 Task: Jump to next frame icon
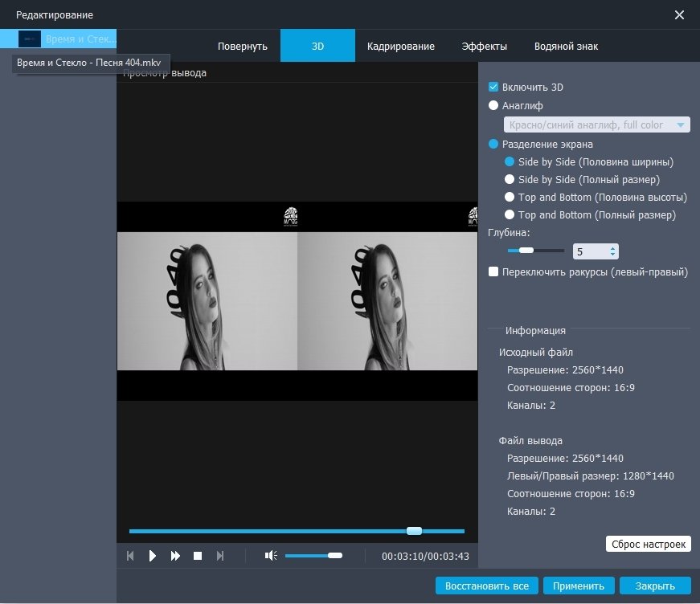220,556
